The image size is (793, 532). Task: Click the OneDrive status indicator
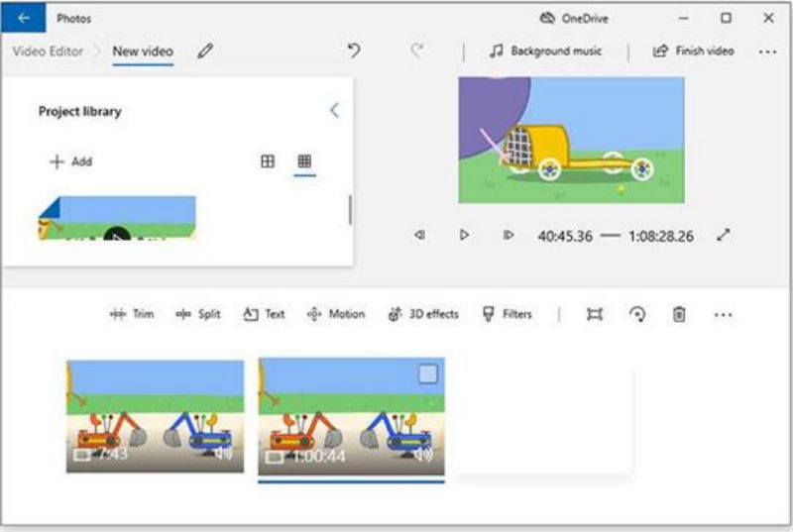click(x=574, y=19)
